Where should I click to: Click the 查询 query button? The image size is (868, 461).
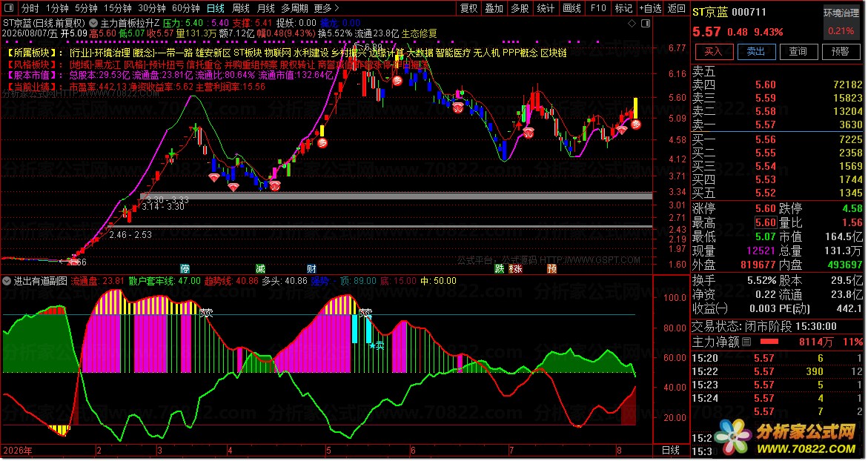point(798,51)
